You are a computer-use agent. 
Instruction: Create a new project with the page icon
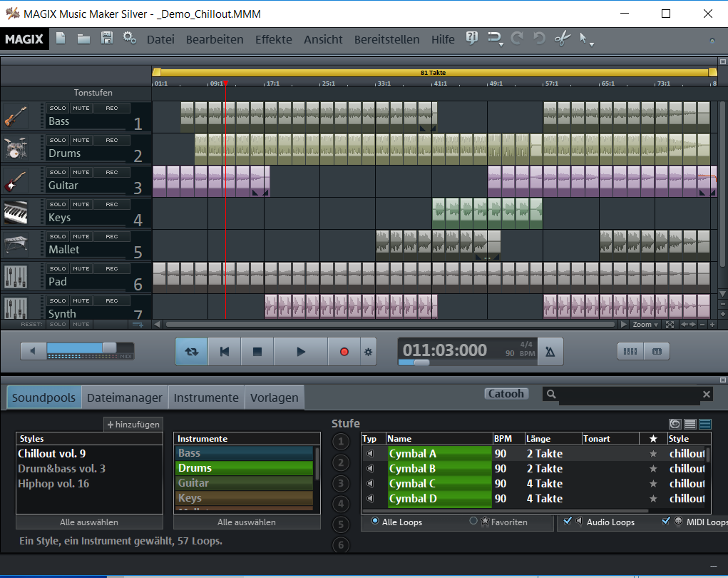61,38
